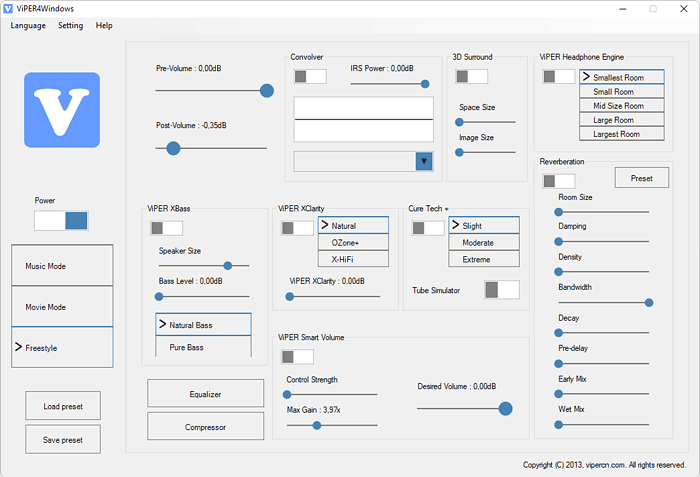Enable the Reverberation toggle

click(559, 181)
